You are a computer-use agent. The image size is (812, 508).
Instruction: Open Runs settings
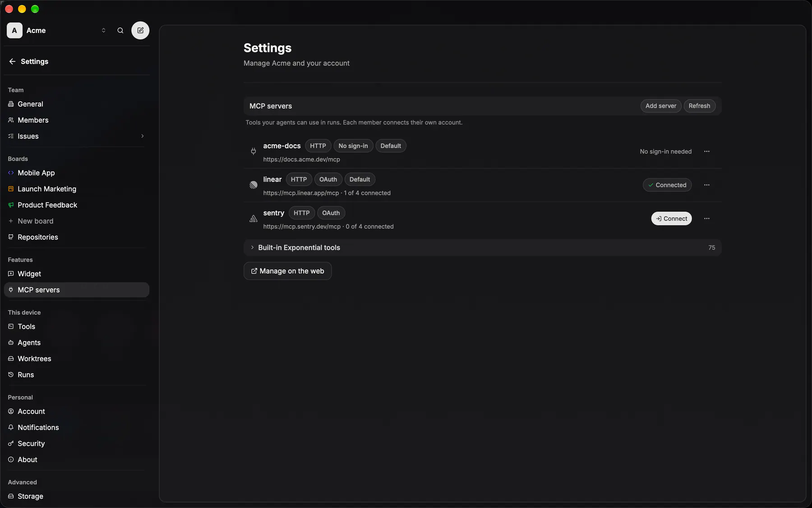pyautogui.click(x=76, y=375)
